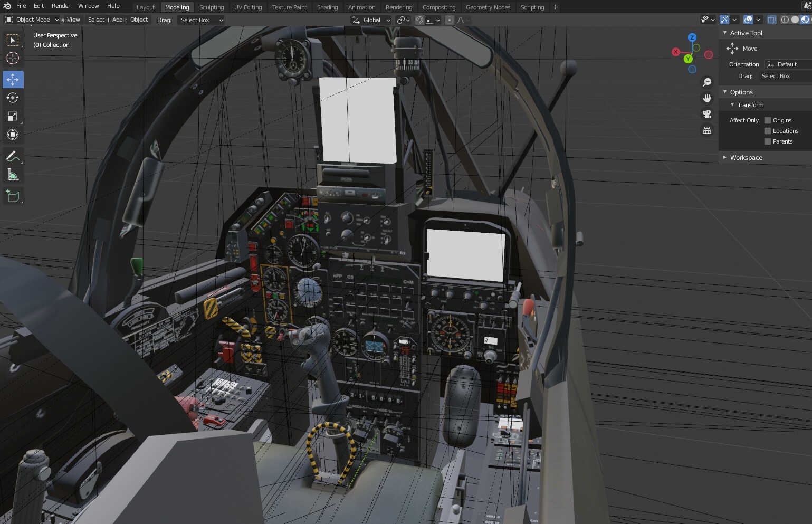This screenshot has width=812, height=524.
Task: Open the gizmo options dropdown arrow
Action: (x=734, y=20)
